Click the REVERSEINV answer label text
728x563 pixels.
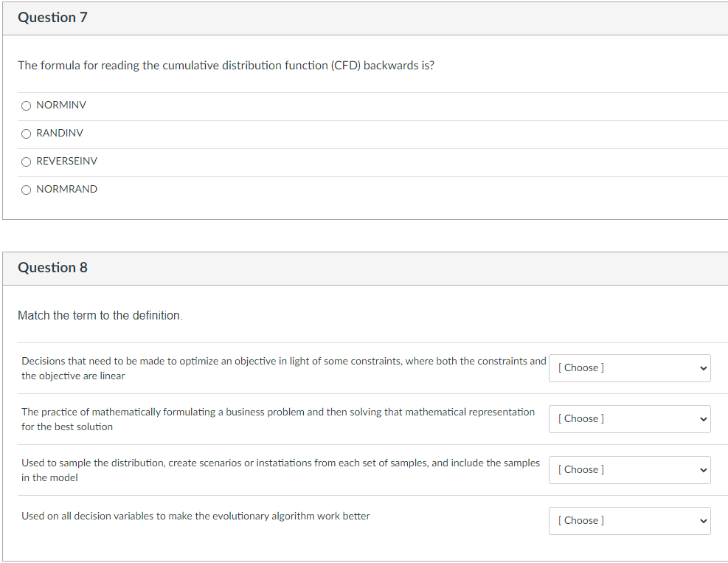pyautogui.click(x=66, y=162)
